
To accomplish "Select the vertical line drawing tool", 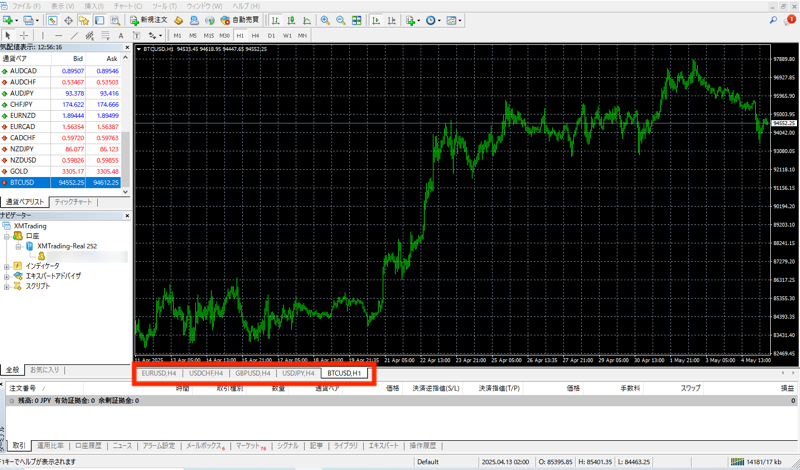I will [x=43, y=35].
